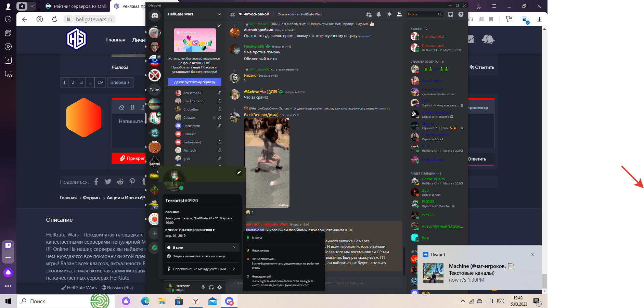Share page on Twitter icon

(108, 182)
